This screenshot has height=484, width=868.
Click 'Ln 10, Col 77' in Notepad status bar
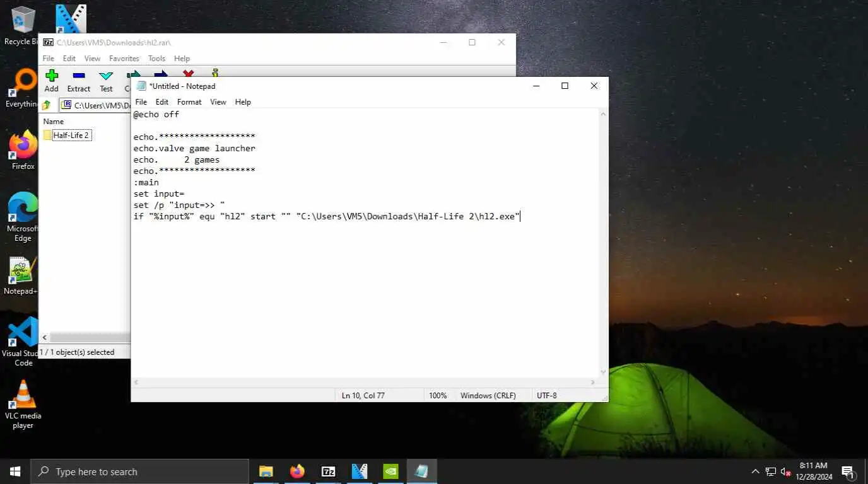pos(363,395)
